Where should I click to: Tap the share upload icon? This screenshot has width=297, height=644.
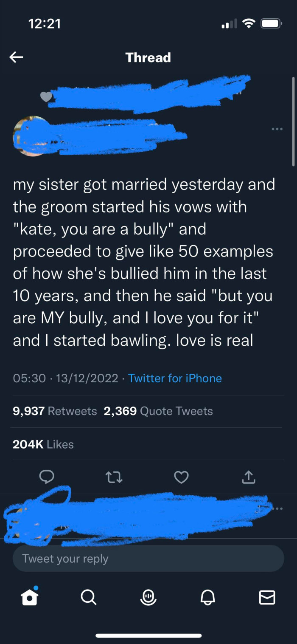249,477
